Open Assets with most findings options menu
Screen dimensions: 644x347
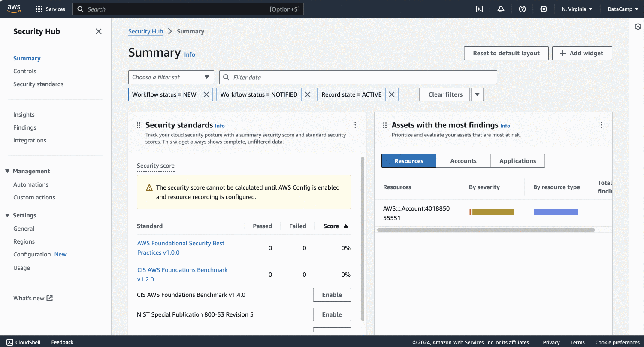point(602,125)
